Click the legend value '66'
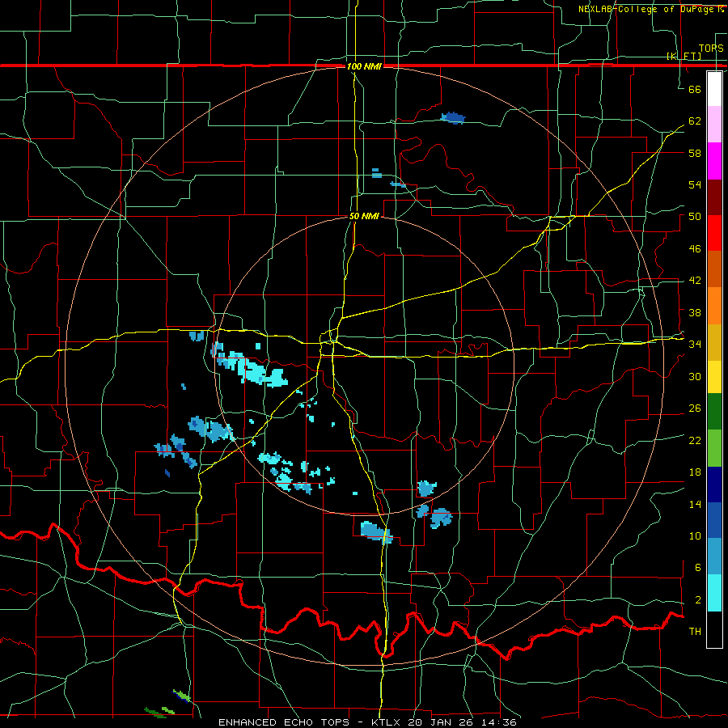728x728 pixels. [695, 89]
